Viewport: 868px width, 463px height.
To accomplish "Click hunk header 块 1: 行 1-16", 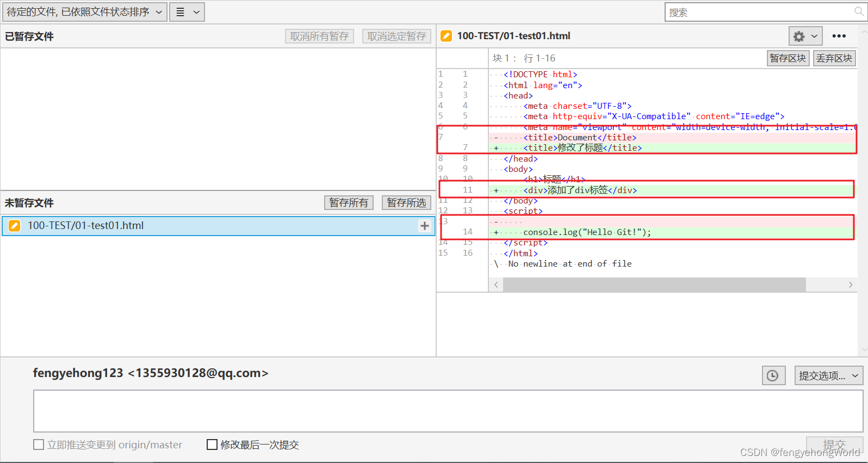I will [524, 58].
